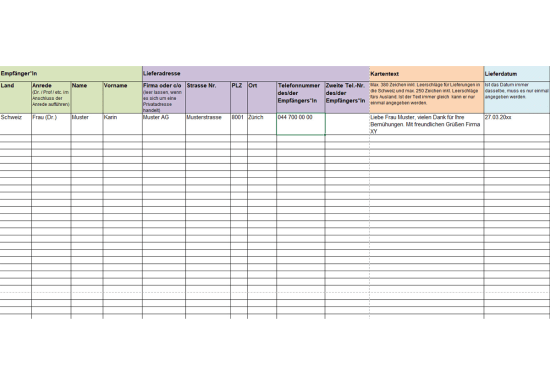Image resolution: width=550 pixels, height=367 pixels.
Task: Select the Liebe Frau Muster card text cell
Action: click(427, 124)
